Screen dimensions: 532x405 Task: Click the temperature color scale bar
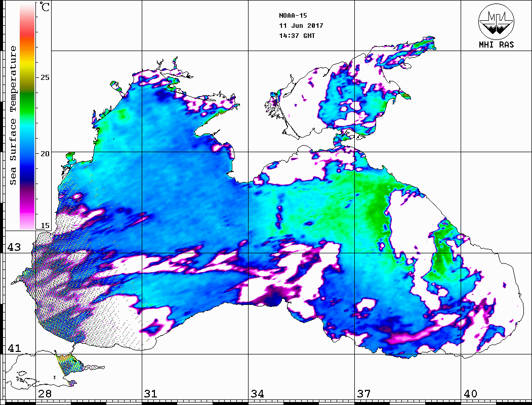pyautogui.click(x=27, y=116)
